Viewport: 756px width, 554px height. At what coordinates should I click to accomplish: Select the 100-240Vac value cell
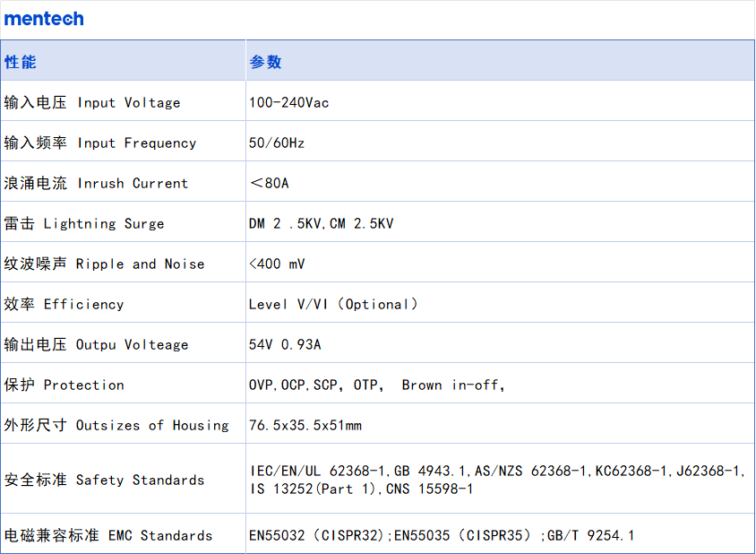(288, 103)
